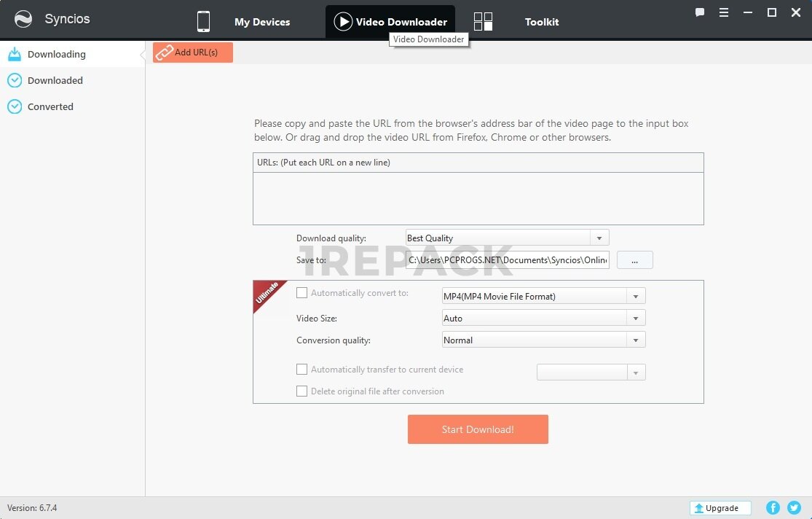Click the Add URL(s) button
812x519 pixels.
pos(193,52)
